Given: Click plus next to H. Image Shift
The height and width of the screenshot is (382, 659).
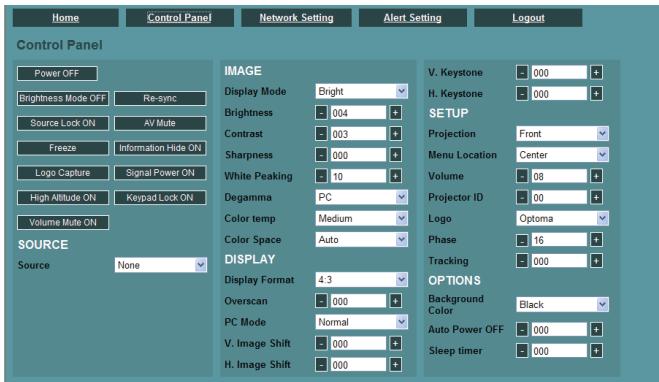Looking at the screenshot, I should click(x=395, y=365).
